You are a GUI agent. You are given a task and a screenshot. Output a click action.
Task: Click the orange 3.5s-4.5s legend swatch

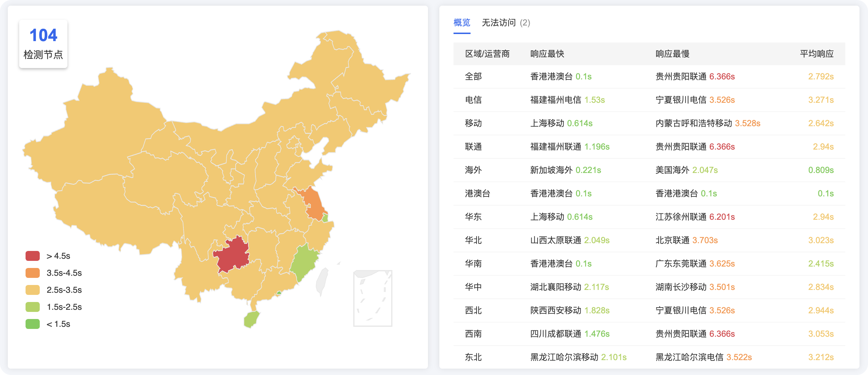33,273
